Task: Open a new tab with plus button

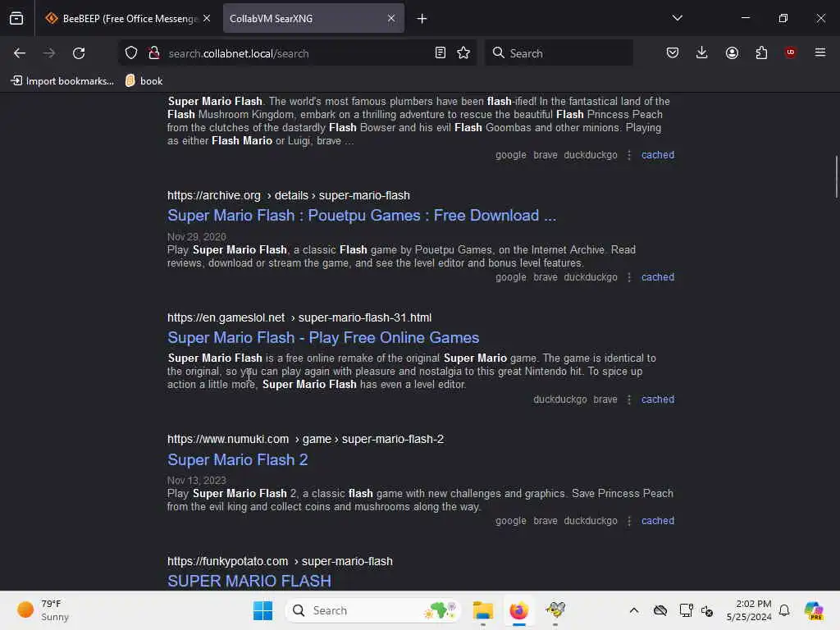Action: [422, 19]
